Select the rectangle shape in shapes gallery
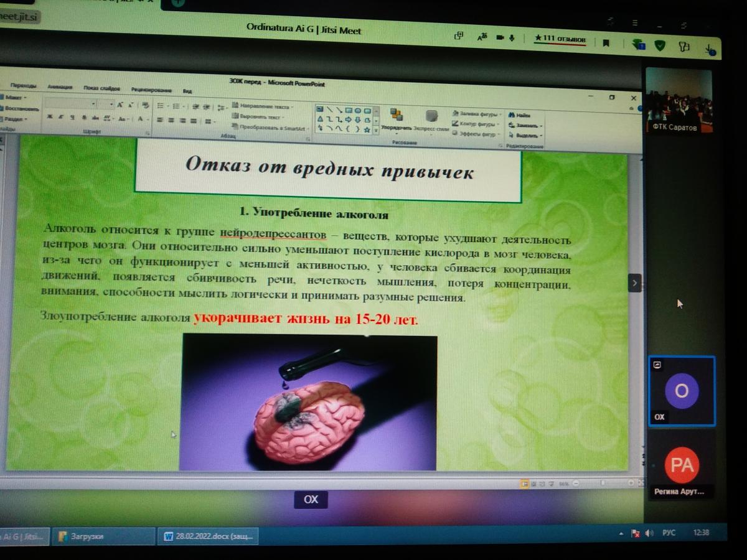The width and height of the screenshot is (747, 560). tap(349, 110)
